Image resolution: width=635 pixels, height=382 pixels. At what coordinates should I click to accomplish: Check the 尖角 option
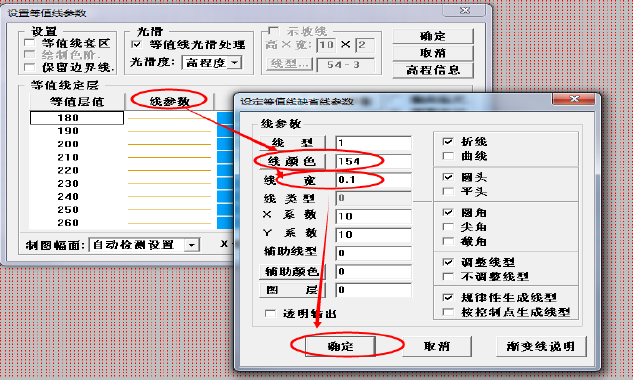(x=448, y=227)
